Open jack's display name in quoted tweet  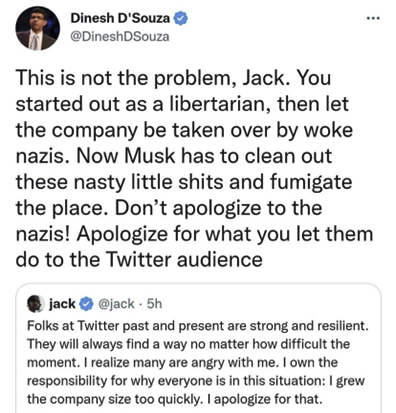[x=62, y=304]
